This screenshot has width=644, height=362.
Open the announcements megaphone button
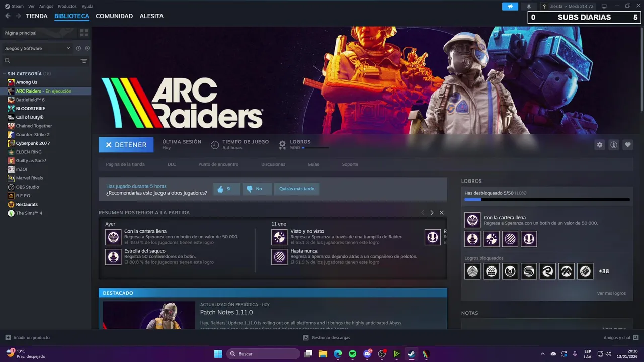(x=510, y=6)
